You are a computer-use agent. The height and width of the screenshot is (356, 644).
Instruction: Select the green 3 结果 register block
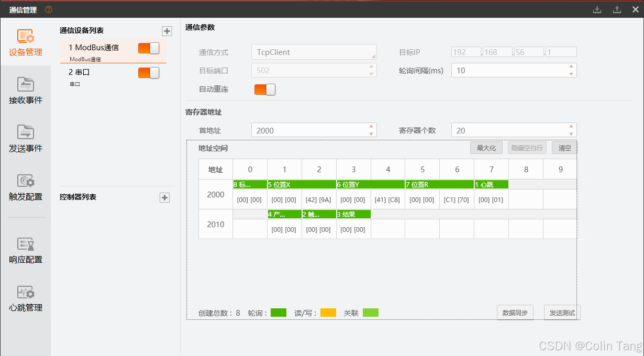coord(353,214)
